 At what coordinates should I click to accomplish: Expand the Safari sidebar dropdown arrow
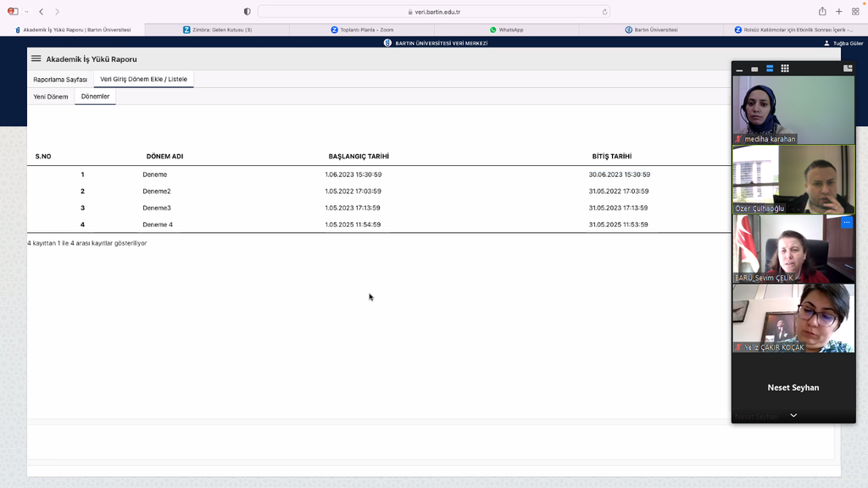pyautogui.click(x=26, y=12)
